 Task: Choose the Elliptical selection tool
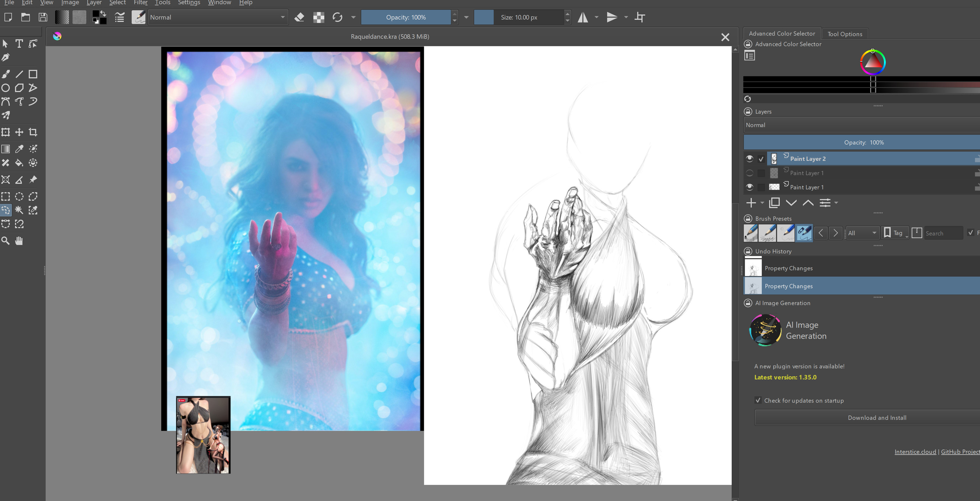click(19, 197)
